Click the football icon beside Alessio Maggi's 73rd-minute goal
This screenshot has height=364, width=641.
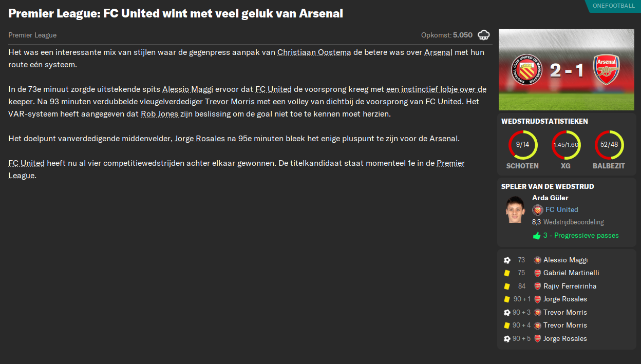507,260
